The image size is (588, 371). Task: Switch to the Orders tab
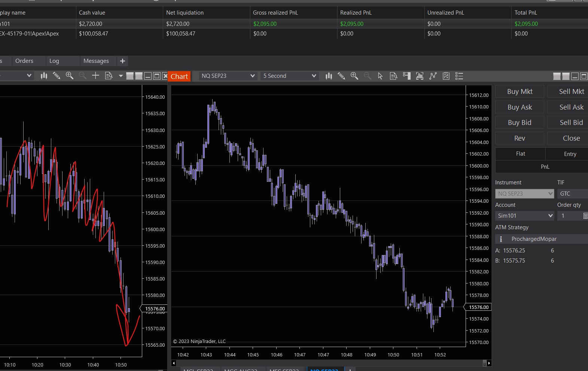click(24, 61)
